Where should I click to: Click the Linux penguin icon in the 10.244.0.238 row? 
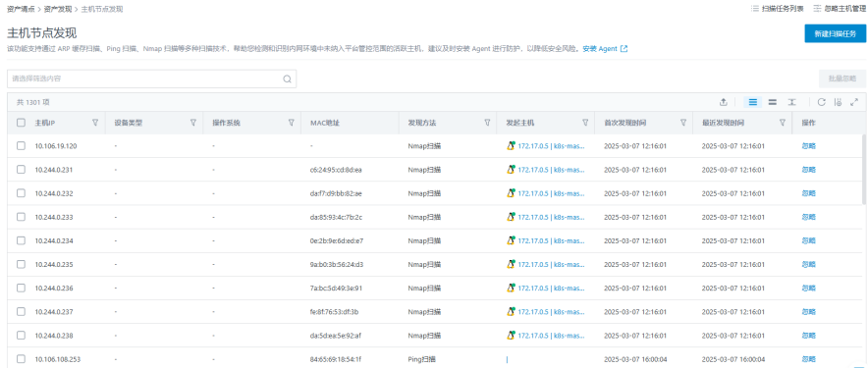511,336
